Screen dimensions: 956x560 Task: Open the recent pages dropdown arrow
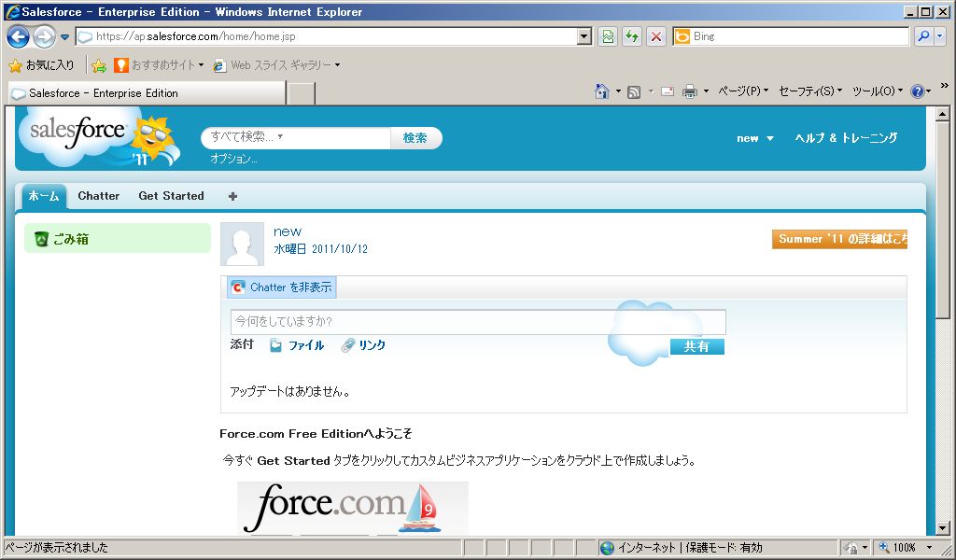tap(64, 36)
